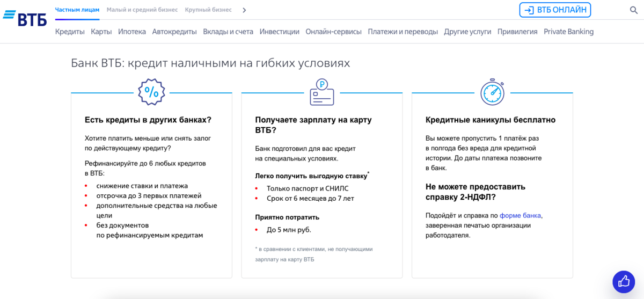The height and width of the screenshot is (299, 644).
Task: Click heading Не можете предоставить справку 2-НДФЛ?
Action: click(475, 192)
